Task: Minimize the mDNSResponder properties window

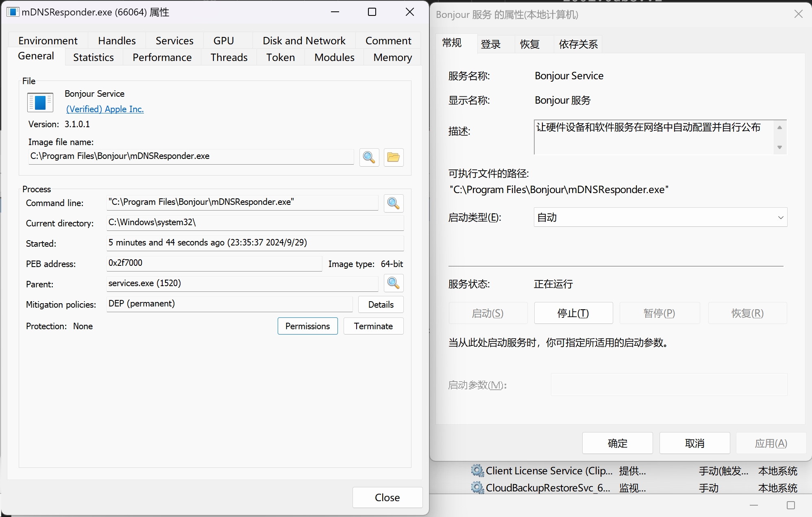Action: pos(335,12)
